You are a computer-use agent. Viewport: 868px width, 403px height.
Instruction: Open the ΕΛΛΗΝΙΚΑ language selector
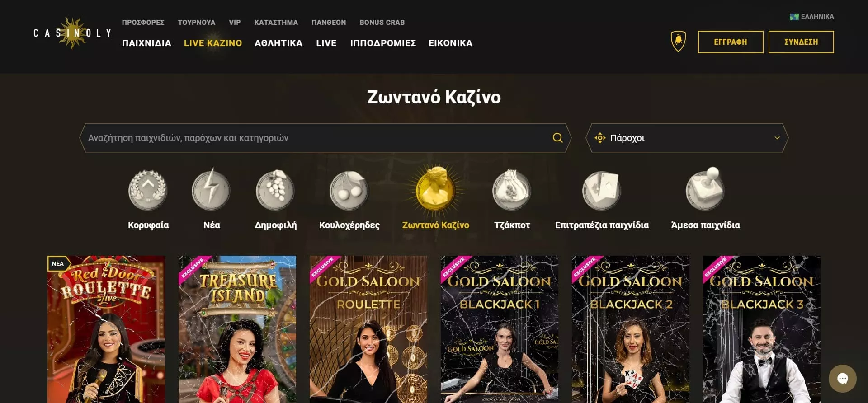pyautogui.click(x=811, y=17)
